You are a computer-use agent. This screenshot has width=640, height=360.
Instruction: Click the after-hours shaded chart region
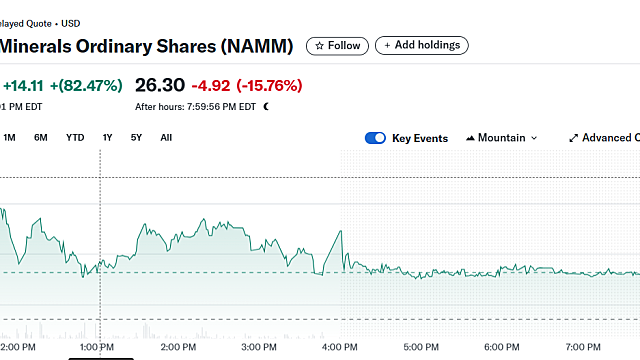[490, 244]
